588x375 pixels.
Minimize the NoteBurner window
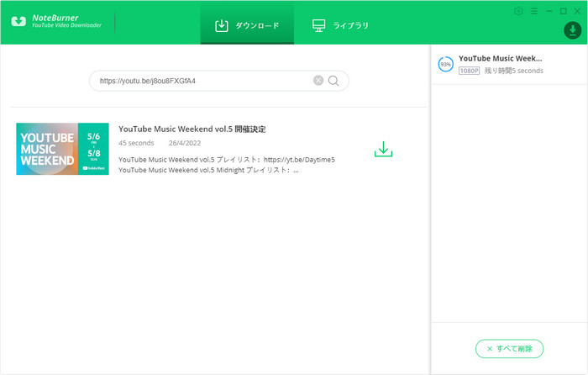(x=549, y=11)
